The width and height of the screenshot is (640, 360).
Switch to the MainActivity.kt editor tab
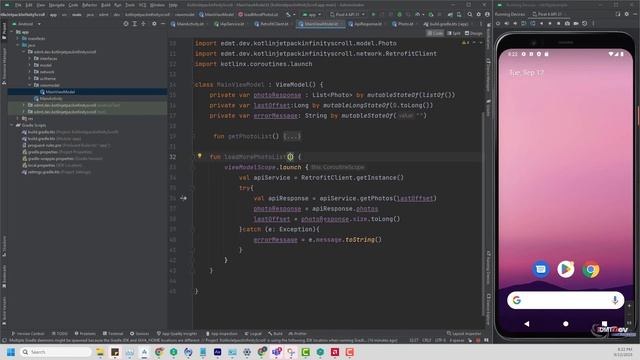coord(187,24)
